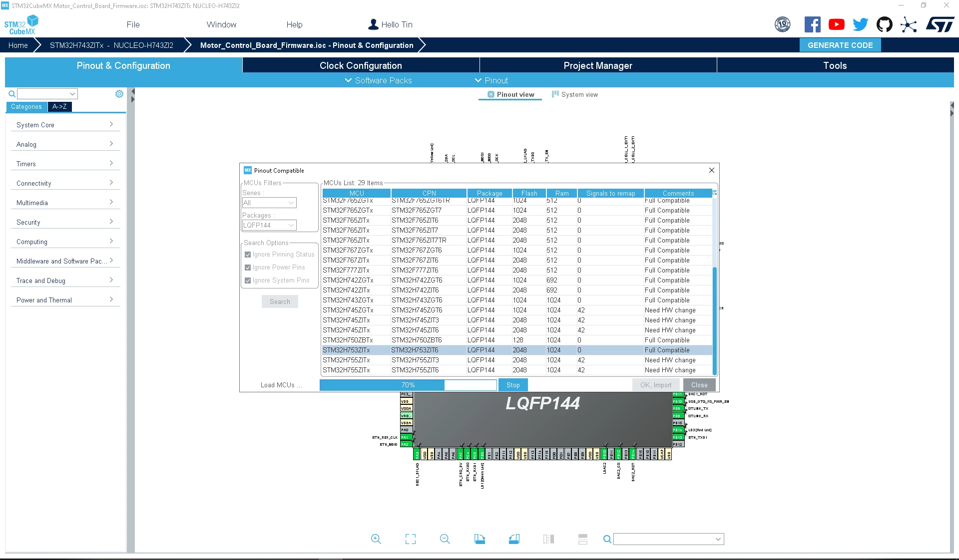Toggle the Ignore Power Pins checkbox

click(x=248, y=268)
